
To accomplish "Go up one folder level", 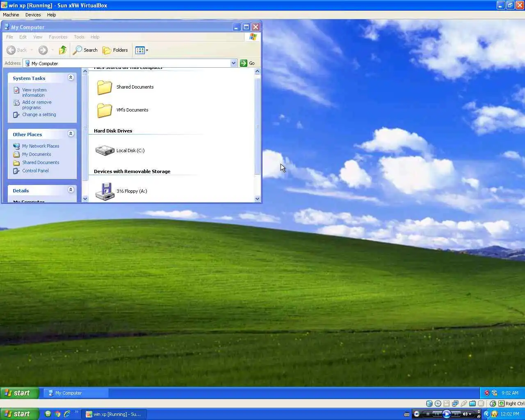I will 63,50.
